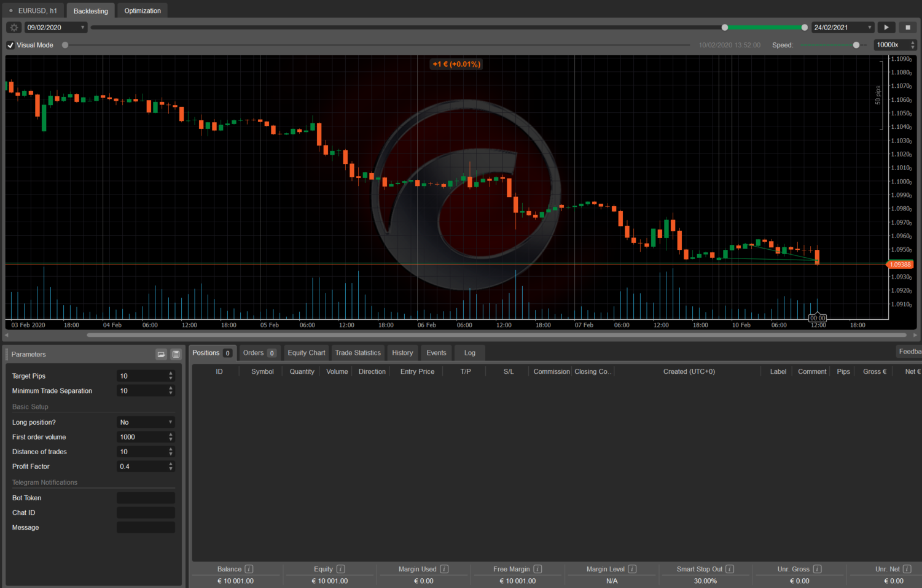
Task: Click the date range start slider handle
Action: pos(725,28)
